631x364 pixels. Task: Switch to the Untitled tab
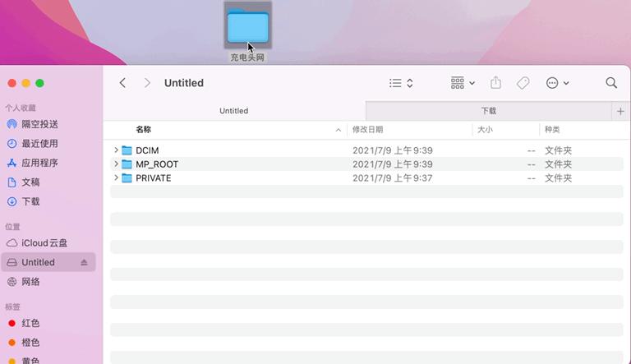234,111
